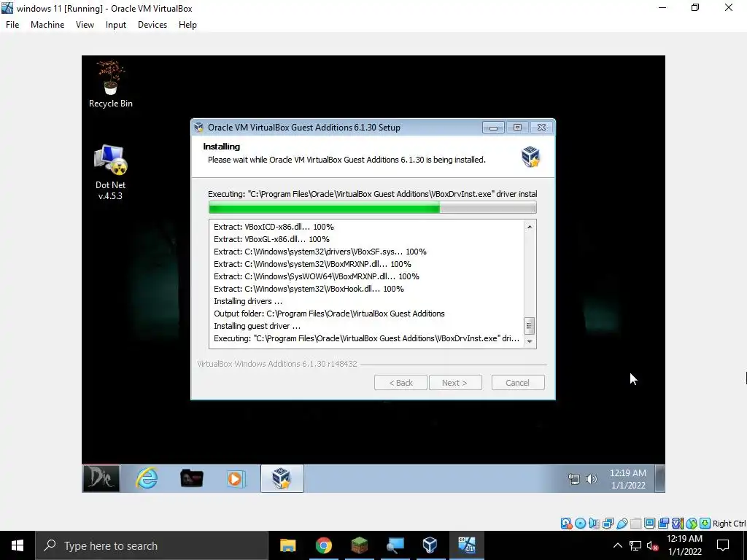Open the Machine menu
Viewport: 747px width, 560px height.
(x=47, y=25)
